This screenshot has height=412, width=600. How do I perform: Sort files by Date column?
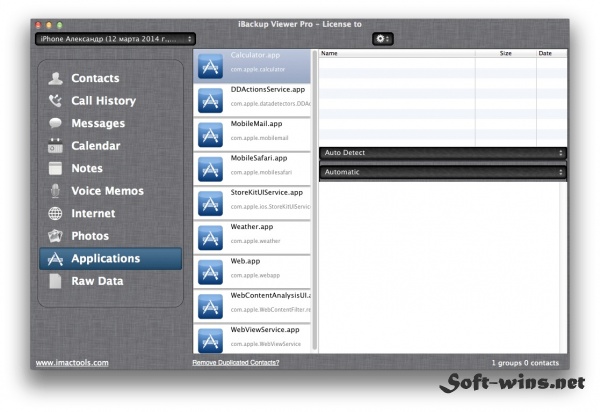(x=552, y=53)
